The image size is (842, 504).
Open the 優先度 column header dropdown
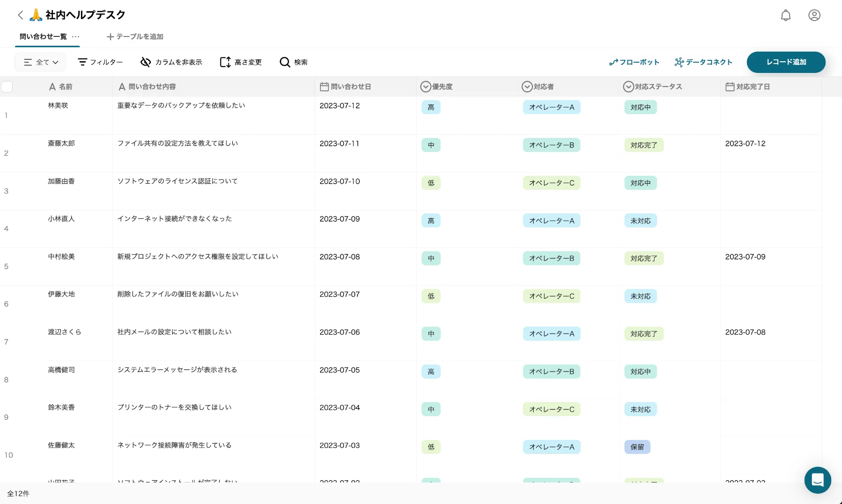coord(425,86)
